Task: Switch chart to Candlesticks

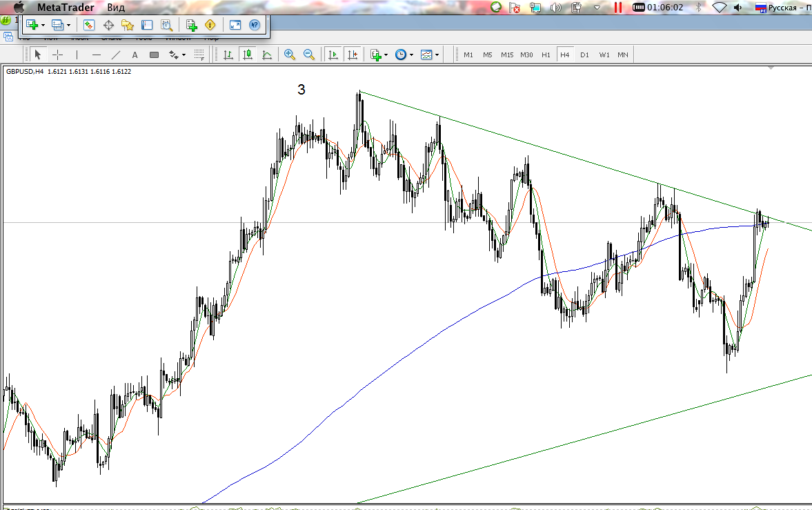Action: tap(248, 55)
